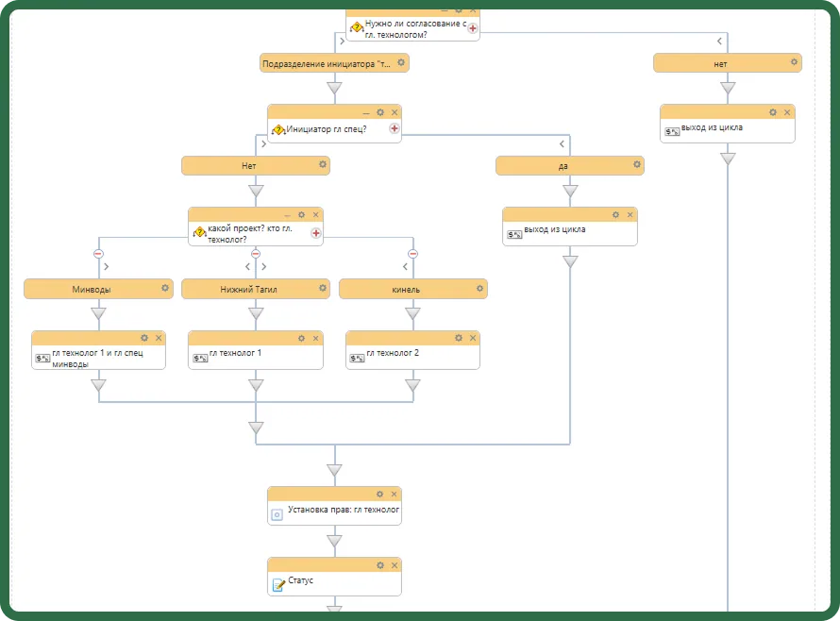Move 'Нижний Тагил' branch left with arrow
Image resolution: width=840 pixels, height=621 pixels.
tap(247, 266)
